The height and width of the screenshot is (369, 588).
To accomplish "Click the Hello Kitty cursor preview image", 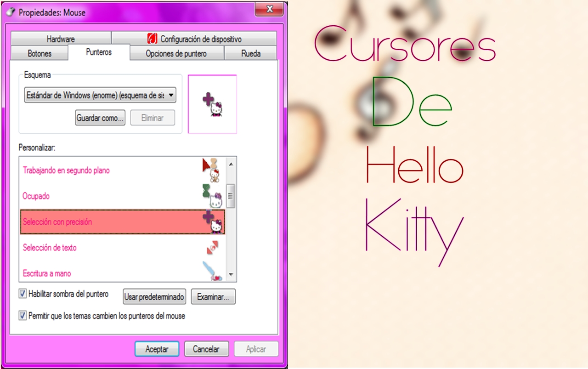I will coord(212,104).
